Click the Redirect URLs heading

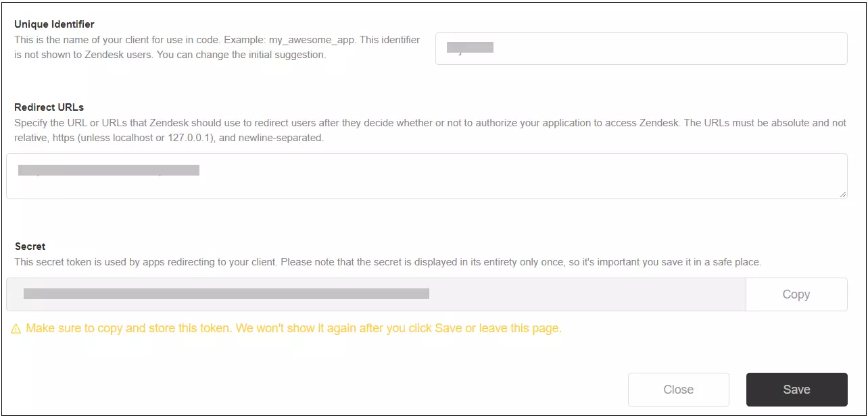pos(49,107)
